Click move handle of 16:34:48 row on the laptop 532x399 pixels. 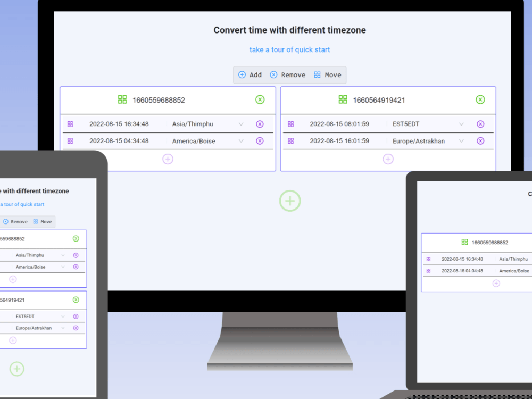[428, 259]
